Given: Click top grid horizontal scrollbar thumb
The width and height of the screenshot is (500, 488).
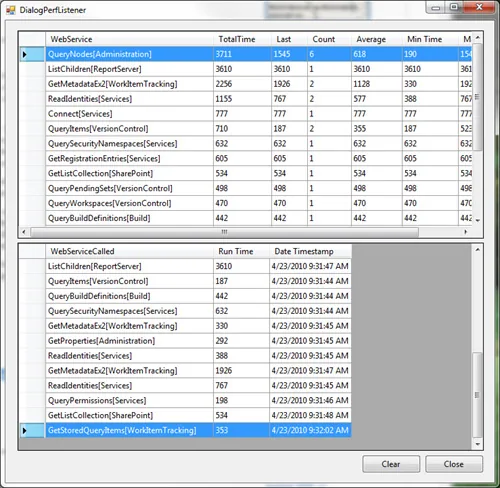Looking at the screenshot, I should coord(224,232).
